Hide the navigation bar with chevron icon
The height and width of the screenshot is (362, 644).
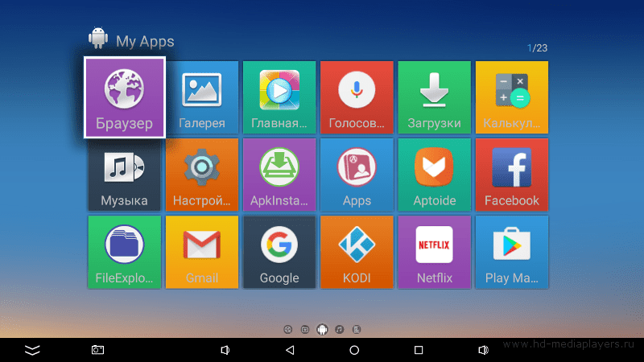[x=32, y=350]
